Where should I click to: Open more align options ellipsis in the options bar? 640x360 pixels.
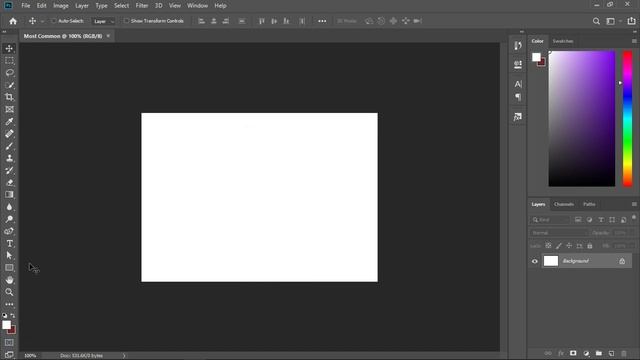pyautogui.click(x=322, y=21)
